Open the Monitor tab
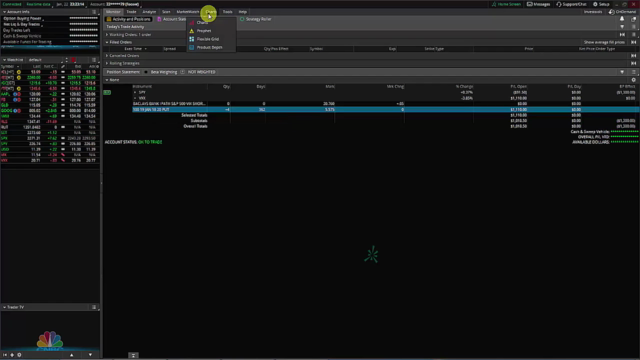 coord(113,12)
